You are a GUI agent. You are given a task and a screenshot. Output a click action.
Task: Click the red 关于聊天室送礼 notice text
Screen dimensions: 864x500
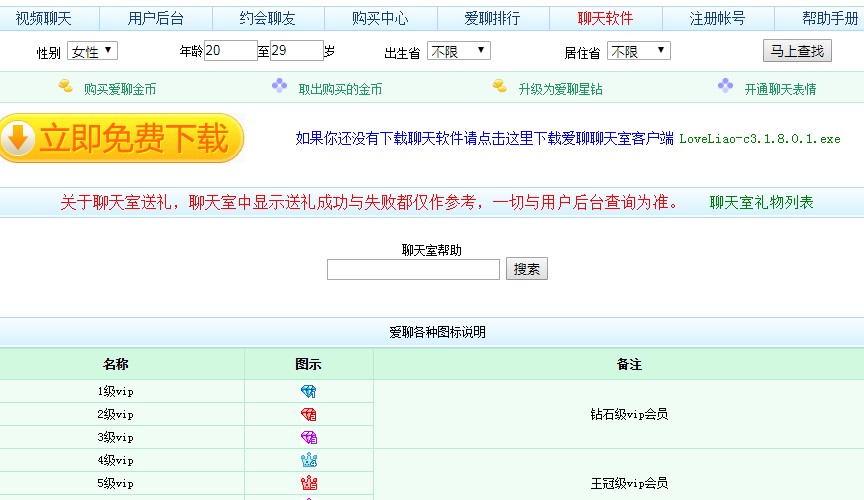369,202
